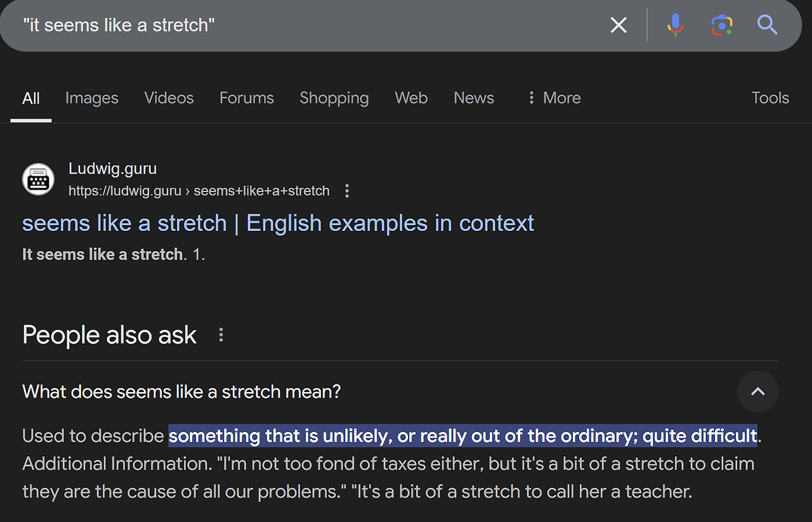Image resolution: width=812 pixels, height=522 pixels.
Task: Click the Ludwig.guru typewriter favicon
Action: 38,179
